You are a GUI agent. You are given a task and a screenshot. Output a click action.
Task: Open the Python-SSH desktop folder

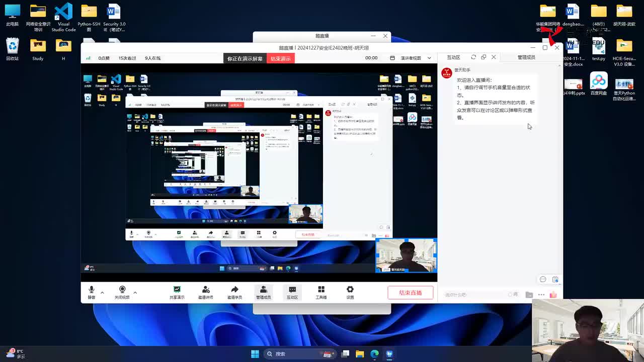click(89, 18)
